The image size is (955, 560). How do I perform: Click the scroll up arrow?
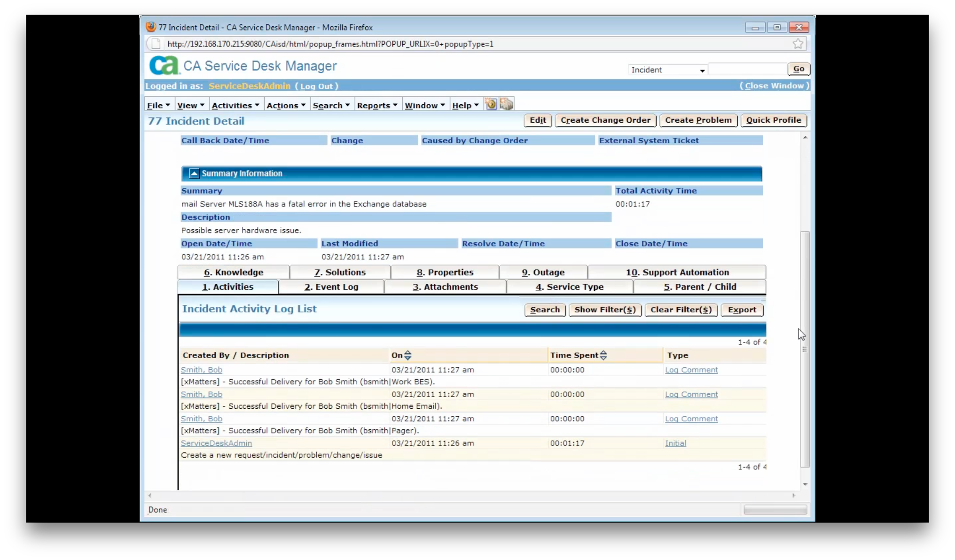[805, 138]
